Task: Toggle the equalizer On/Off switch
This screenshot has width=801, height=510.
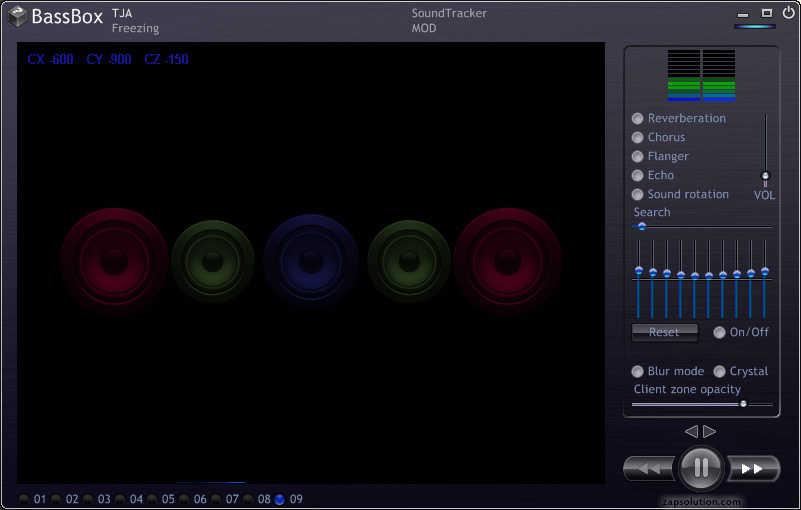Action: click(x=719, y=333)
